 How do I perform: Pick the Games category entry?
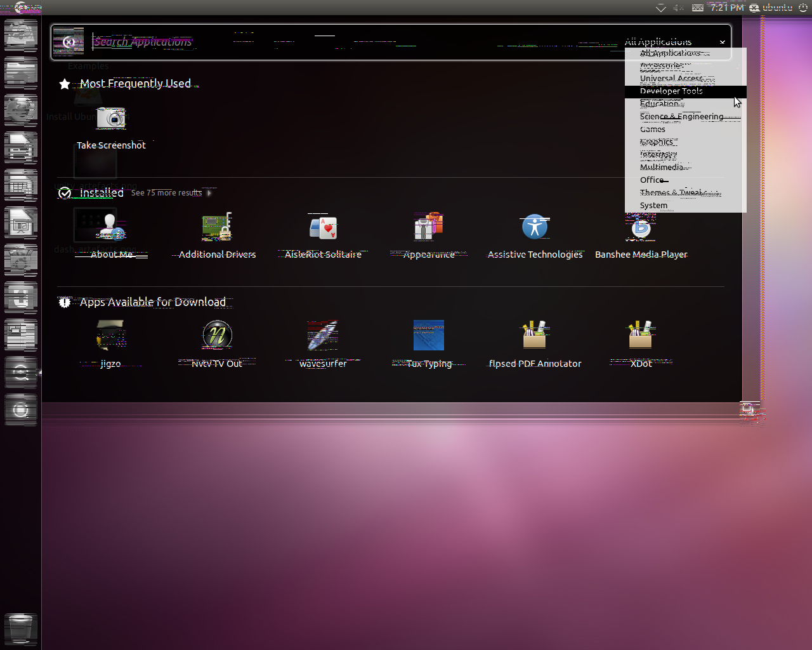(653, 129)
